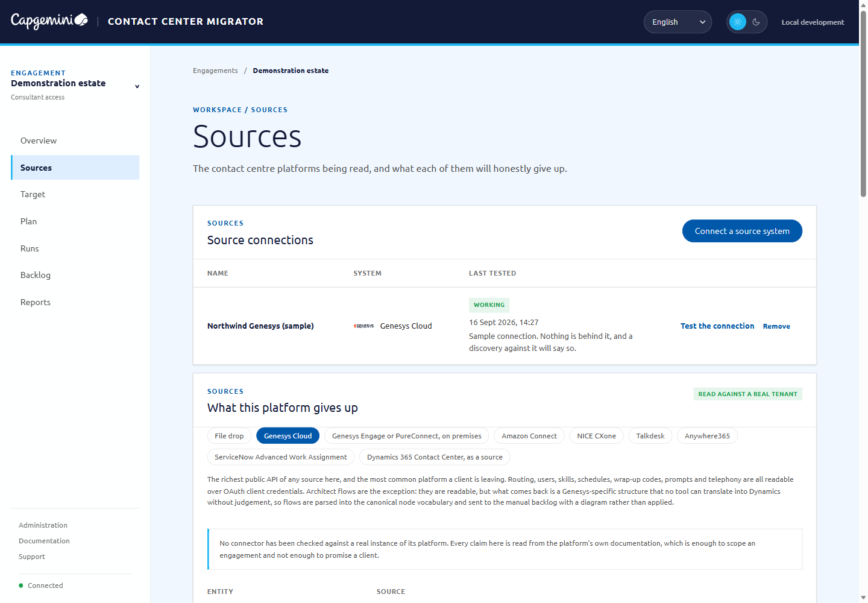This screenshot has height=603, width=868.
Task: Select the Amazon Connect platform chip
Action: pos(529,436)
